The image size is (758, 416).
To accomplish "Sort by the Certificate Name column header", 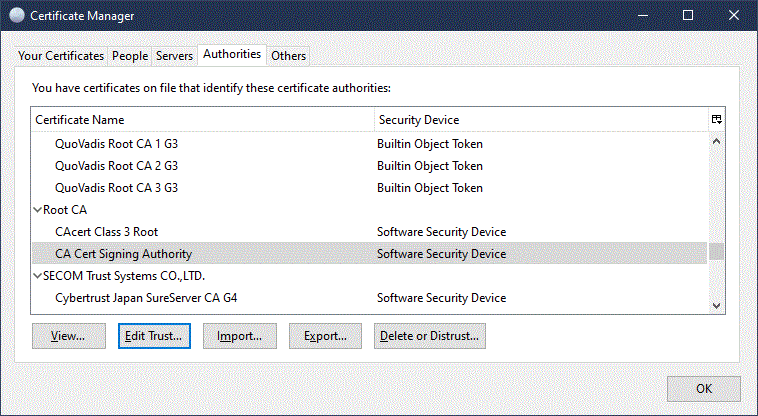I will pyautogui.click(x=200, y=119).
